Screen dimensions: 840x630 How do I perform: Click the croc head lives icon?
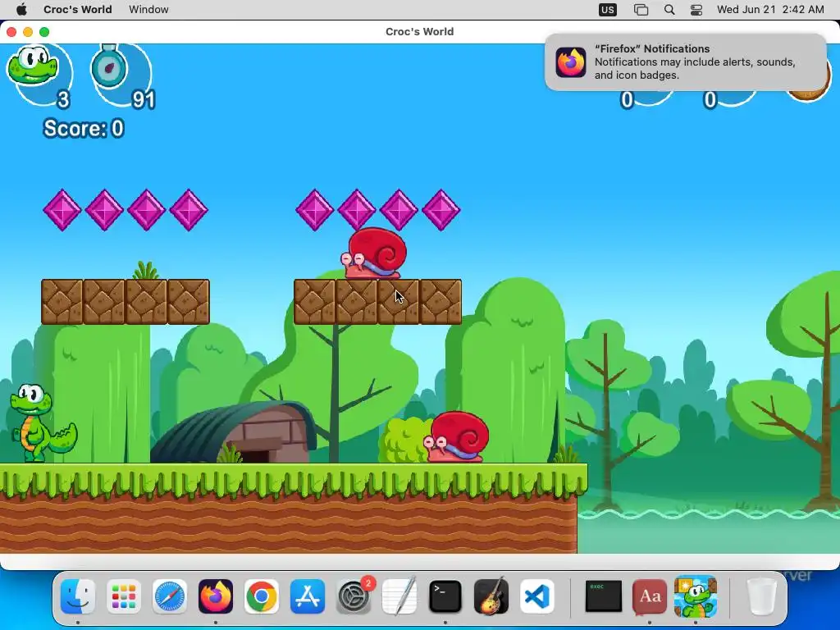[33, 65]
